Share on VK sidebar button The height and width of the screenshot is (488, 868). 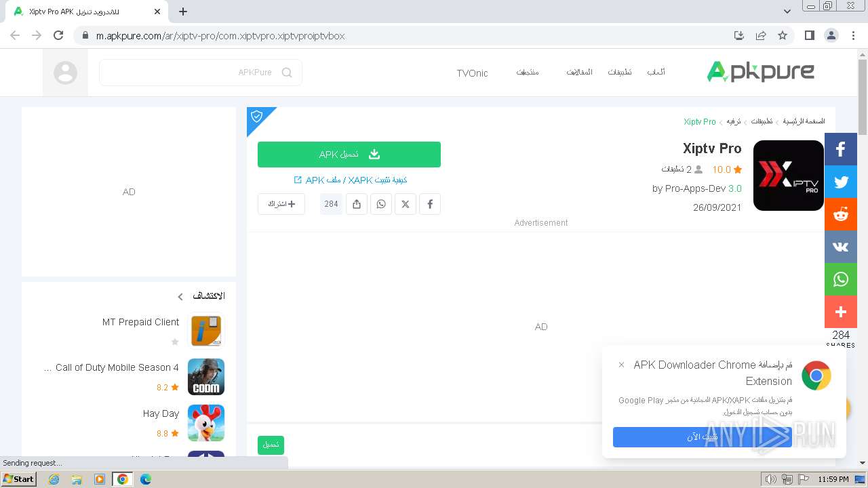(841, 247)
